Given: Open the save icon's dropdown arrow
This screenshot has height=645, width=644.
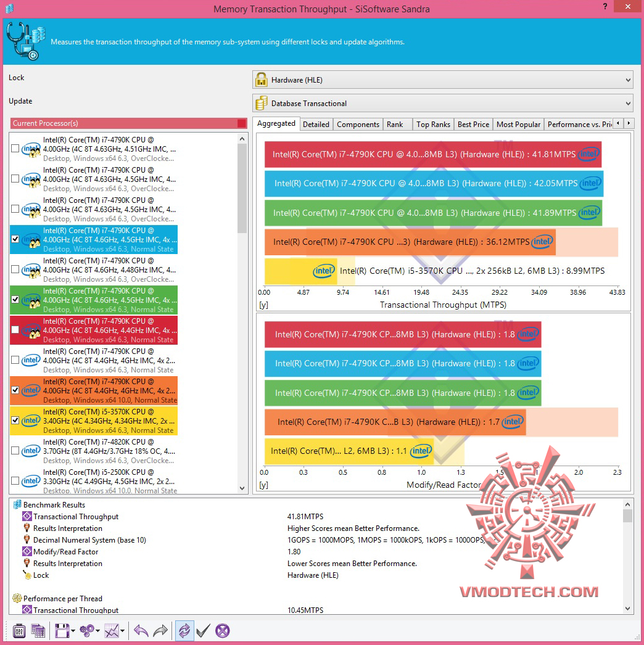Looking at the screenshot, I should coord(73,631).
